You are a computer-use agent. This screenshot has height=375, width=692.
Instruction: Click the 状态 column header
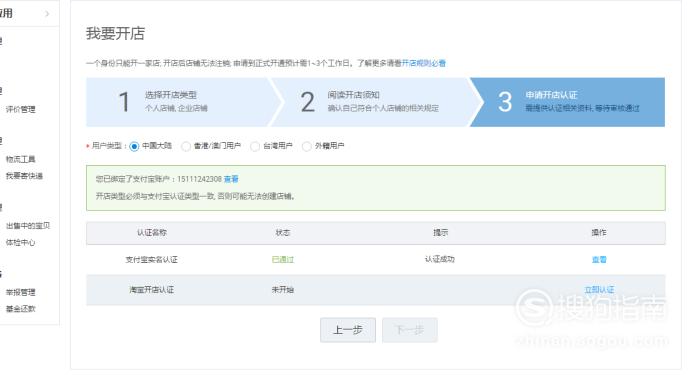283,232
